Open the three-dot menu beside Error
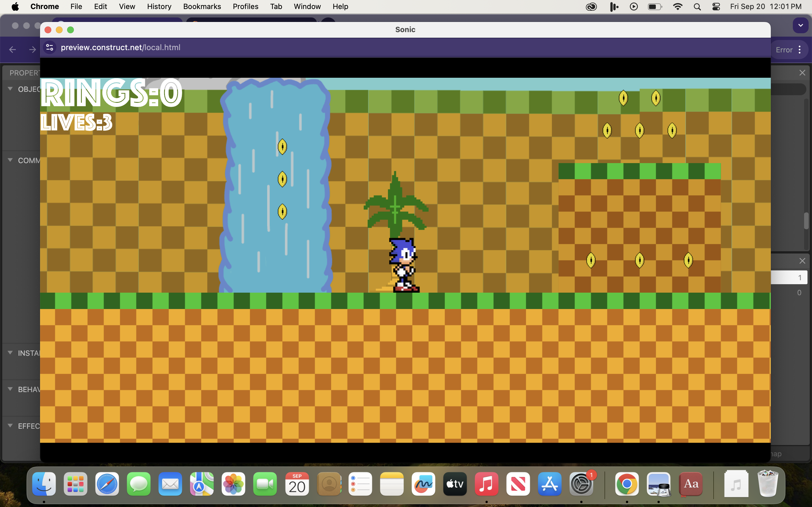812x507 pixels. [800, 49]
